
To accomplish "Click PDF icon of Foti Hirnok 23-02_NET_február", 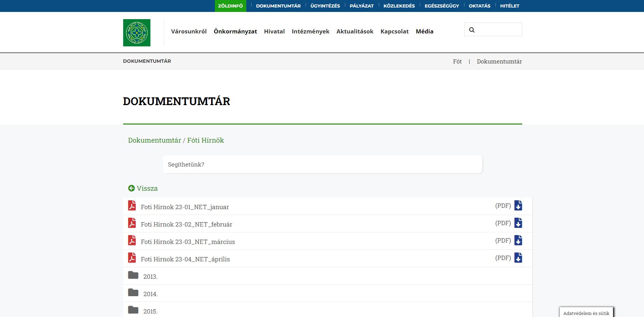I will [132, 223].
